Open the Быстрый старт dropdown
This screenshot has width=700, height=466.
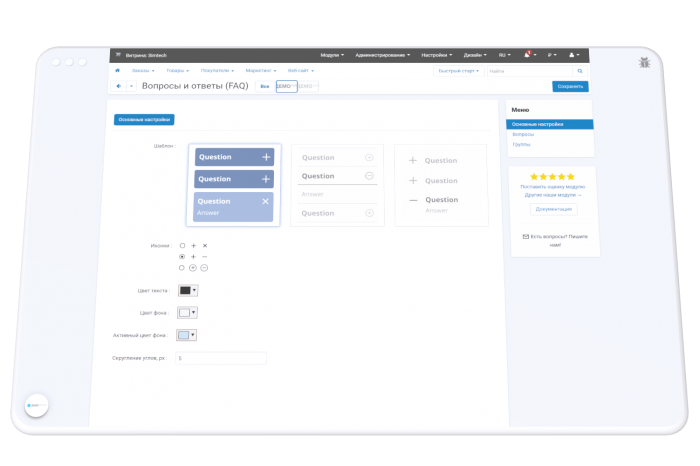458,71
